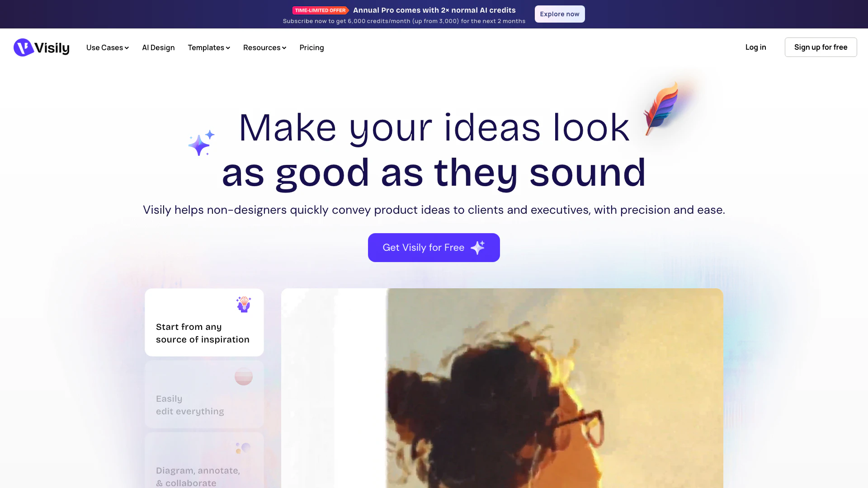This screenshot has width=868, height=488.
Task: Click the purple sparkle stars icon beside headline
Action: 201,143
